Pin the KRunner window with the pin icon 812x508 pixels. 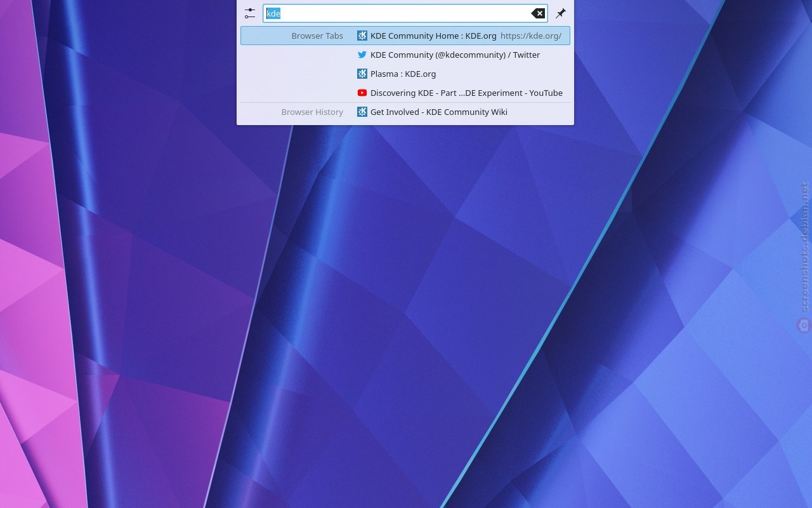561,13
